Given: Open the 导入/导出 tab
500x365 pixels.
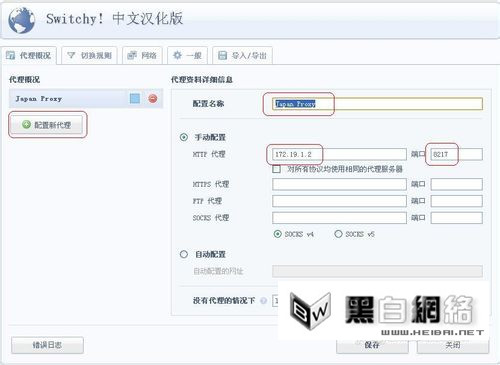Looking at the screenshot, I should [242, 55].
